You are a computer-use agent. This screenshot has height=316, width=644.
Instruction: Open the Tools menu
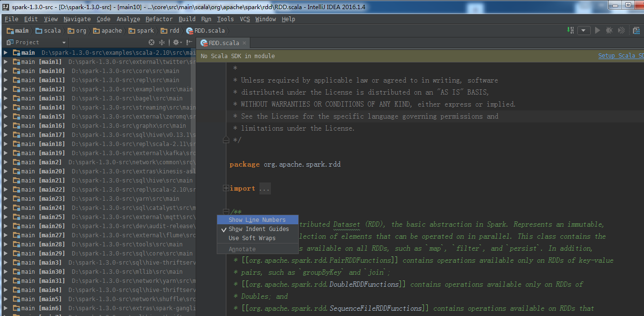pyautogui.click(x=225, y=19)
